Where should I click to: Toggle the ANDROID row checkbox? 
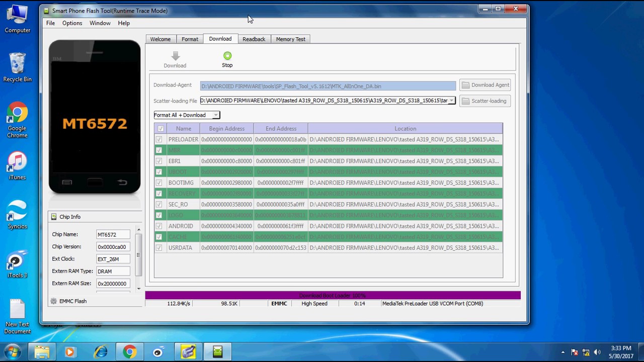point(159,226)
